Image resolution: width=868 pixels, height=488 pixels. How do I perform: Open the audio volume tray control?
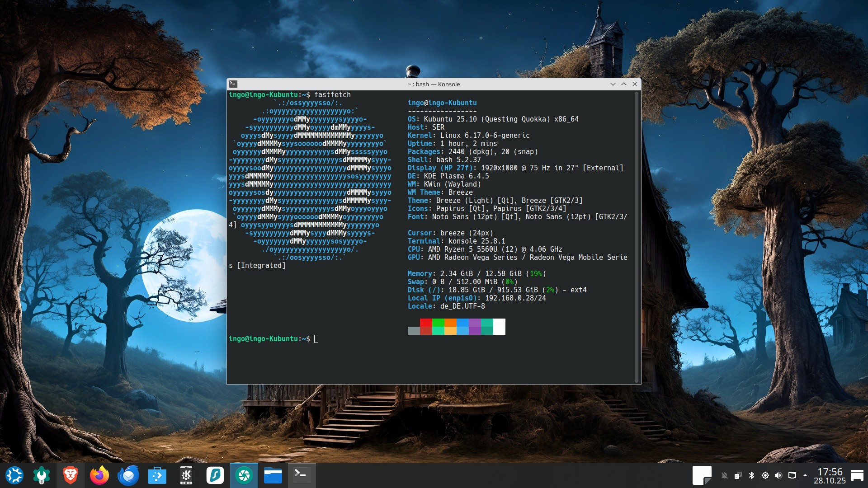pos(778,475)
